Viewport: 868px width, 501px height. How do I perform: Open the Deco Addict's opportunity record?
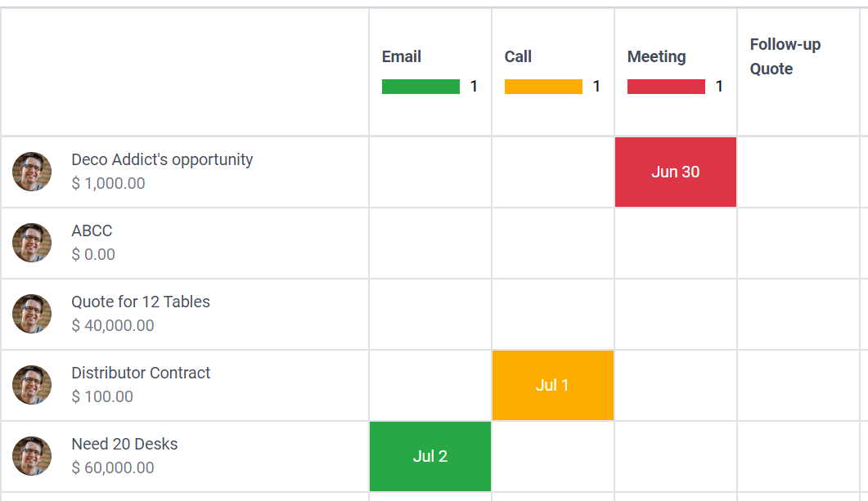click(162, 159)
